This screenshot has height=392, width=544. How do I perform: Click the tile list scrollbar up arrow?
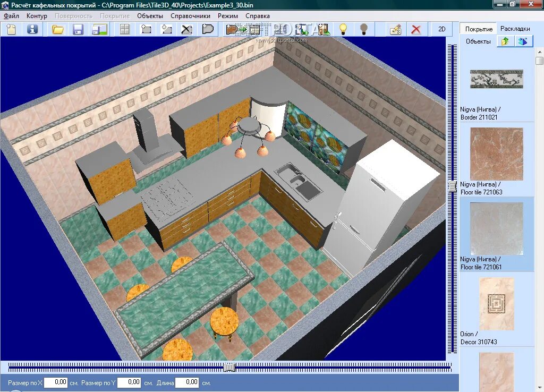click(540, 52)
